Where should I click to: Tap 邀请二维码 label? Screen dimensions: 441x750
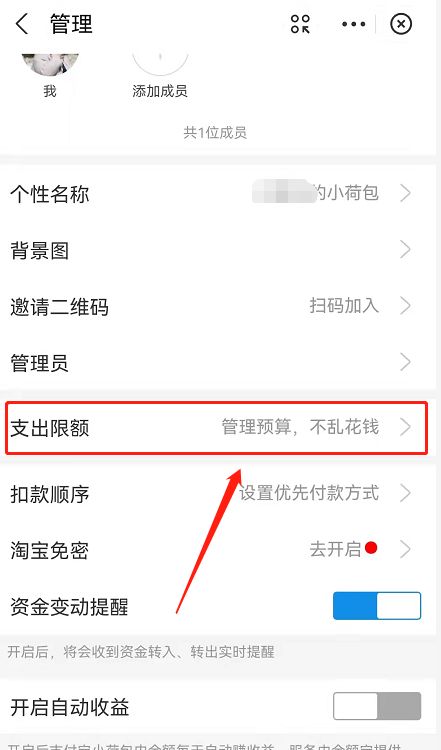click(x=59, y=307)
